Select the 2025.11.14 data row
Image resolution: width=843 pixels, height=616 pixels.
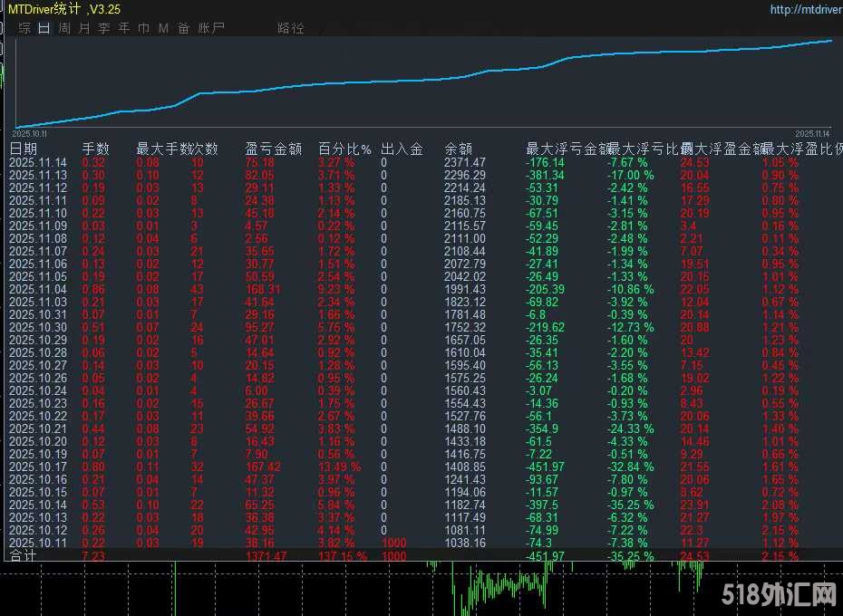(x=38, y=163)
